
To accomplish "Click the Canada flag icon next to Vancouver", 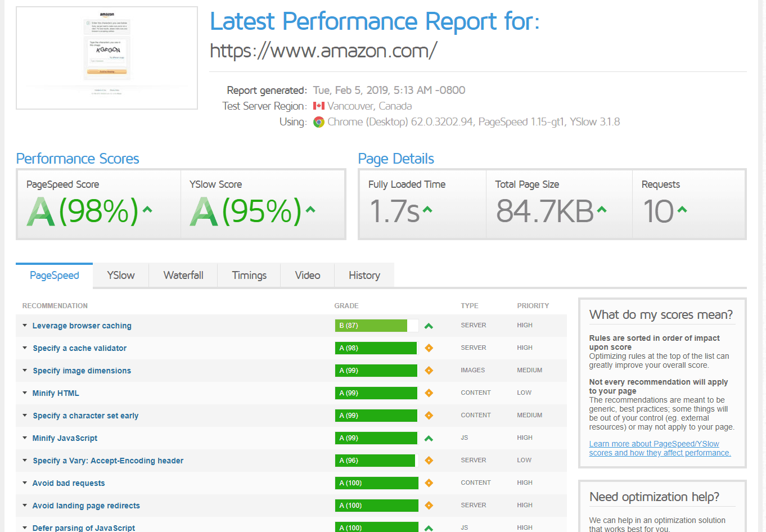I will click(319, 106).
